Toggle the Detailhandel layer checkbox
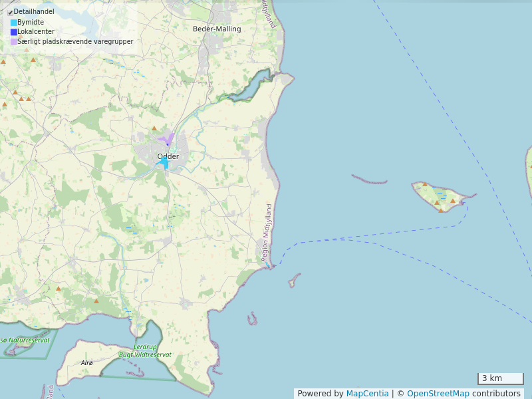532x399 pixels. click(10, 12)
